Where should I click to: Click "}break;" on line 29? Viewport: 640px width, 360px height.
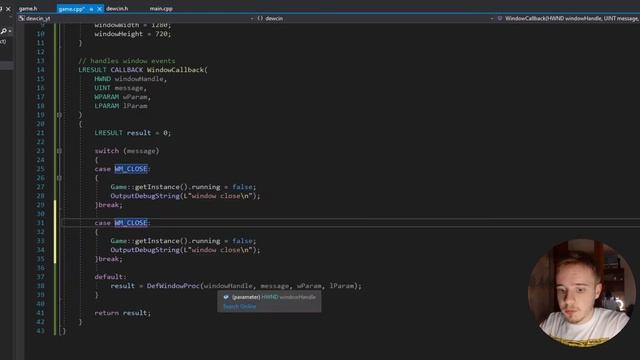point(109,205)
